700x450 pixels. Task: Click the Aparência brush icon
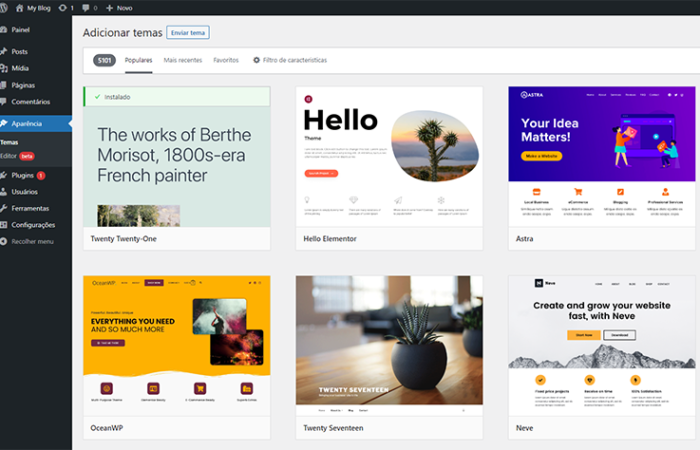[x=4, y=123]
